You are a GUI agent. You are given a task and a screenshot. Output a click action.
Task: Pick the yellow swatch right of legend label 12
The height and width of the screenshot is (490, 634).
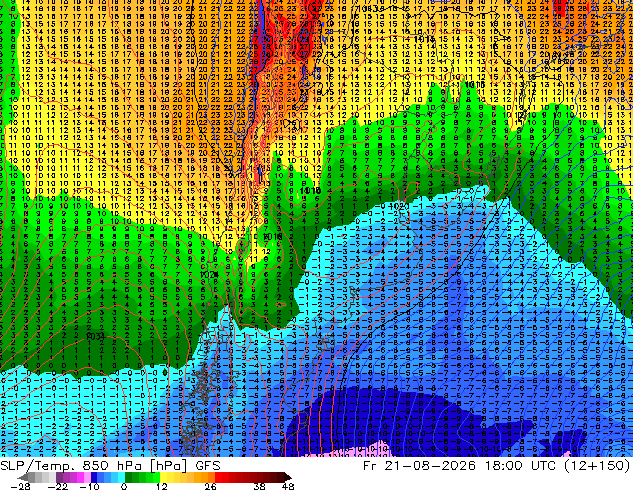click(163, 477)
